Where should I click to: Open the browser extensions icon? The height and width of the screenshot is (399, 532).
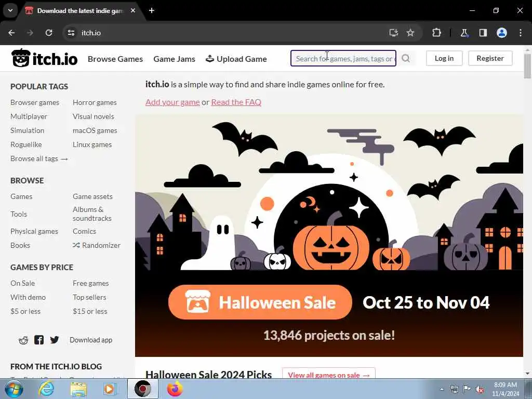click(436, 33)
